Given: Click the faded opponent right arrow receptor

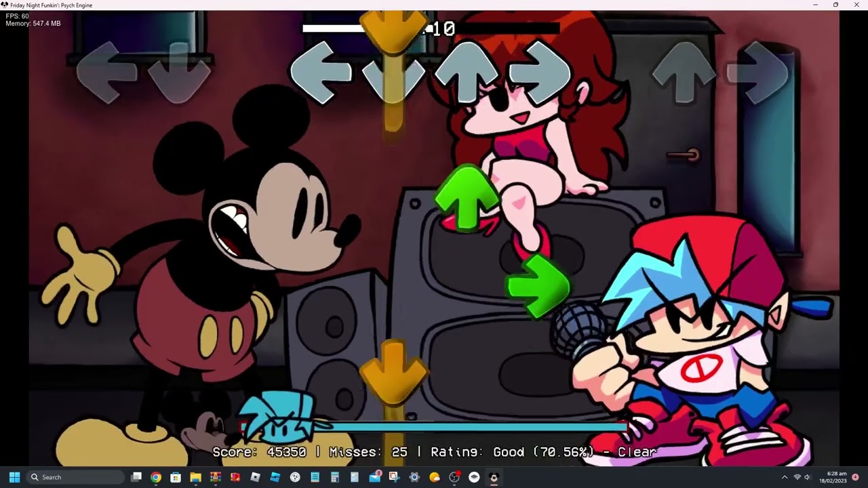Looking at the screenshot, I should click(x=757, y=72).
